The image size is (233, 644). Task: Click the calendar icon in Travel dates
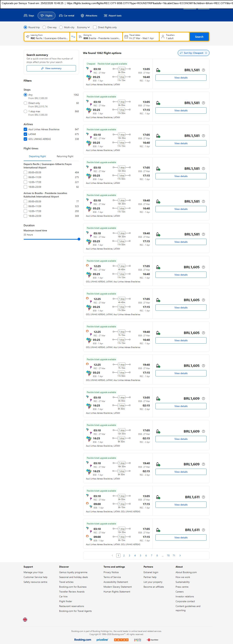click(x=126, y=37)
